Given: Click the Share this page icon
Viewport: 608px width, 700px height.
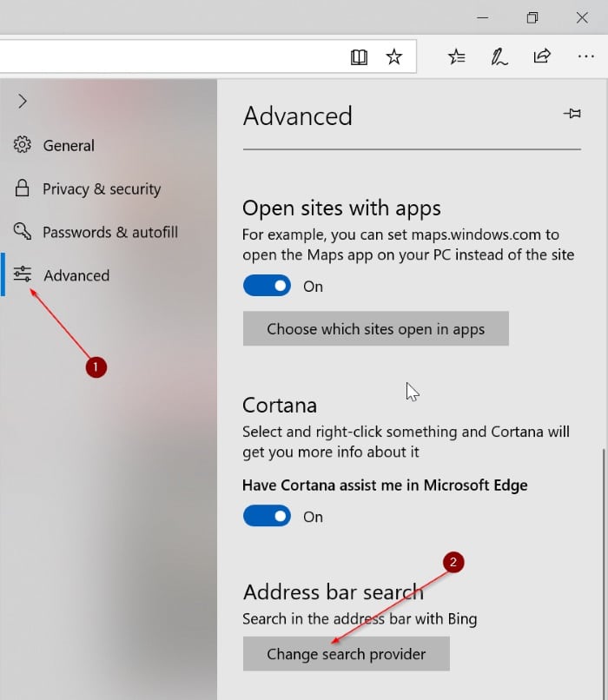Looking at the screenshot, I should point(542,56).
